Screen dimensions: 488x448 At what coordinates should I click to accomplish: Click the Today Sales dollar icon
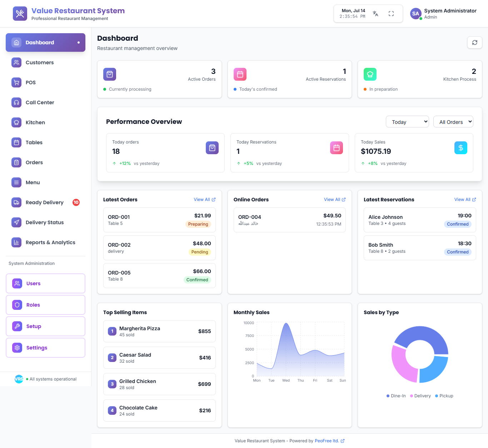[x=460, y=148]
